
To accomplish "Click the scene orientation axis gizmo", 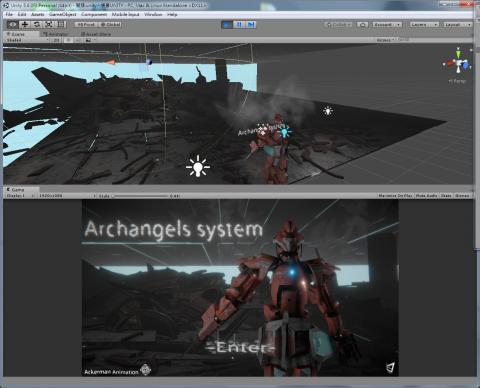I will (x=458, y=62).
